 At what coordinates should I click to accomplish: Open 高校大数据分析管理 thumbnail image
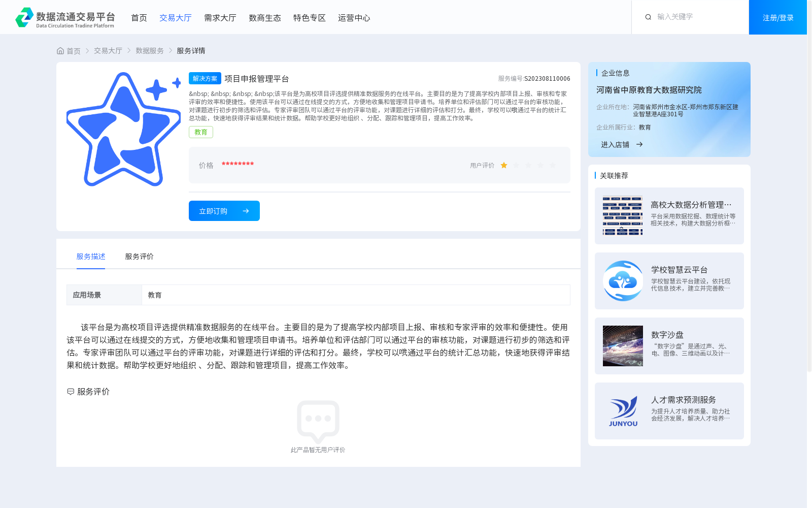623,216
